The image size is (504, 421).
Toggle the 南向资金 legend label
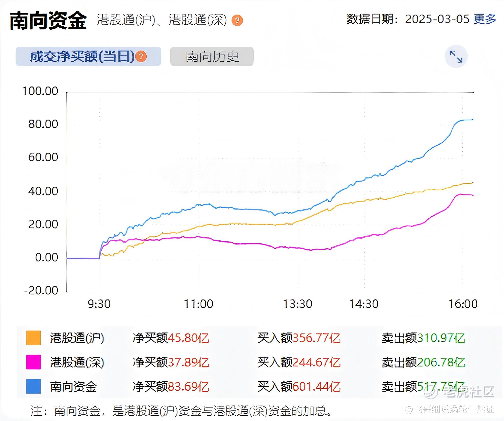coord(73,387)
